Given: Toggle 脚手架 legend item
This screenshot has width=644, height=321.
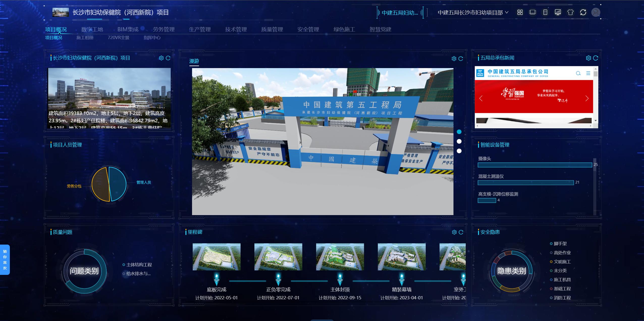Looking at the screenshot, I should coord(558,244).
